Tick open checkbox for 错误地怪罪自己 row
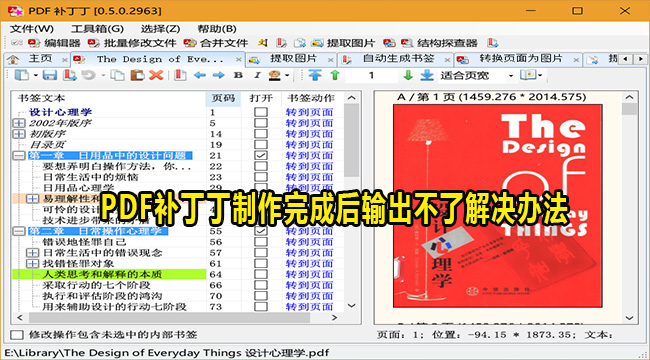Viewport: 650px width, 360px height. [261, 242]
